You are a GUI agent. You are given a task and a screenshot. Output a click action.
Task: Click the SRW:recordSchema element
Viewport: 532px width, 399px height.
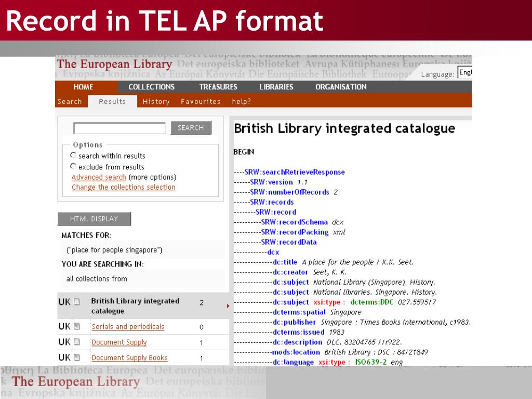pos(294,222)
